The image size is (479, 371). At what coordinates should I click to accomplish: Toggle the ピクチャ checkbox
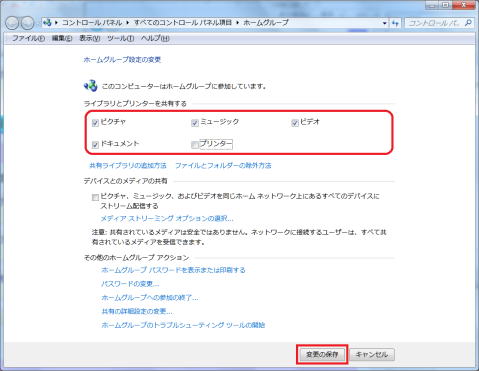pos(95,123)
